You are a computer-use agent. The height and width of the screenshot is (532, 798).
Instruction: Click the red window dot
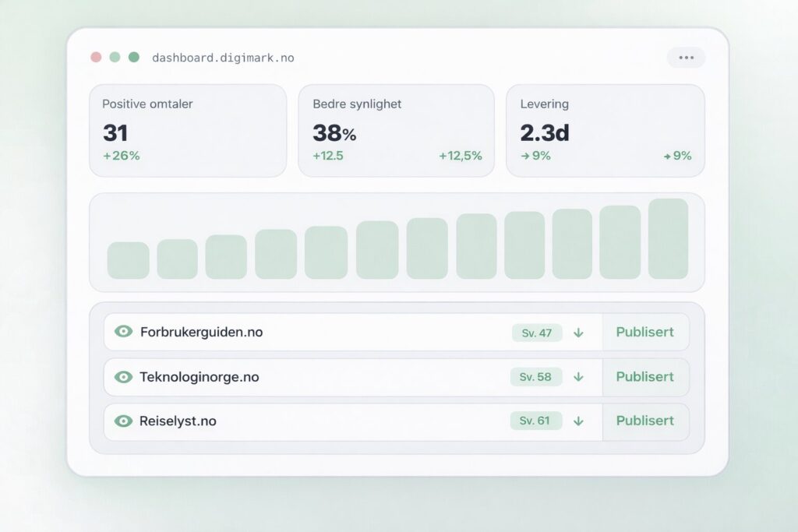pos(96,58)
